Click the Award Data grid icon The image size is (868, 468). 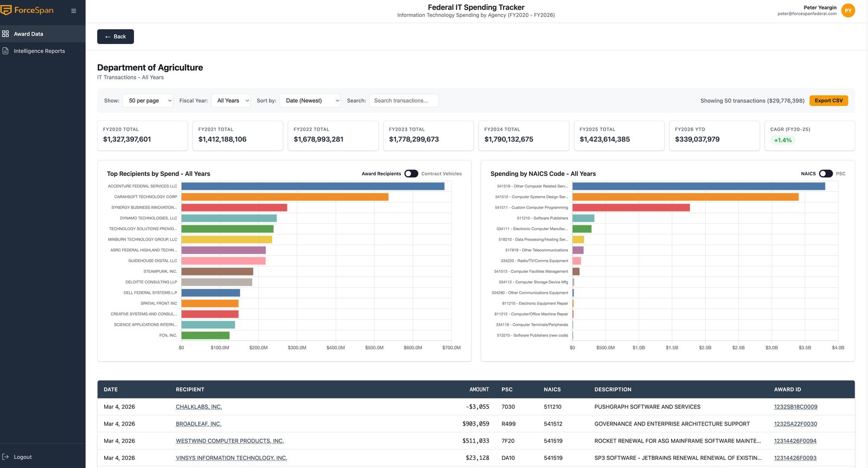coord(5,34)
